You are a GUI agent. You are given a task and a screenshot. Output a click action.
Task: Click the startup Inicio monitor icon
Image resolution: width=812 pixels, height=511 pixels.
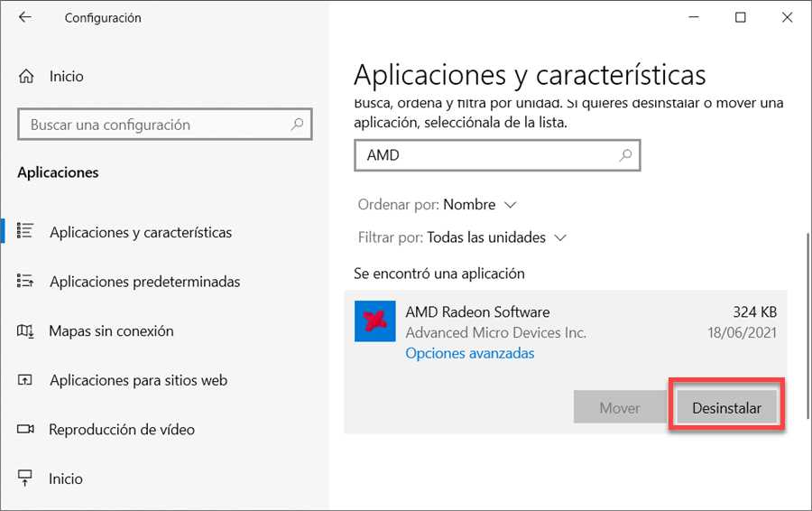(25, 478)
